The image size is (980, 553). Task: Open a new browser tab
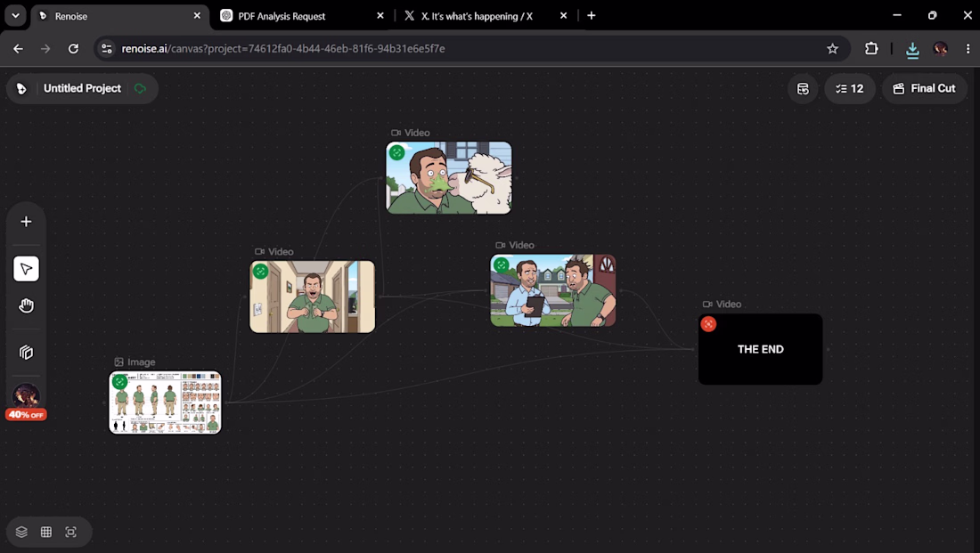(592, 16)
